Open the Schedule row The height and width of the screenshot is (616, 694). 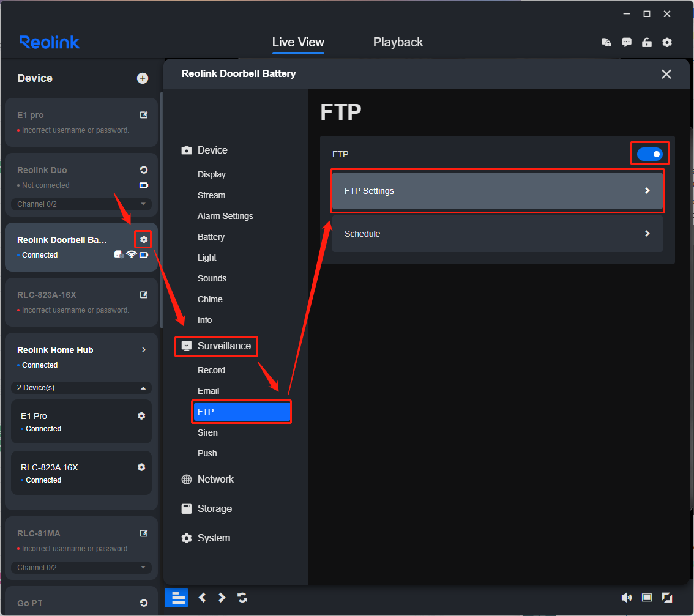point(497,234)
